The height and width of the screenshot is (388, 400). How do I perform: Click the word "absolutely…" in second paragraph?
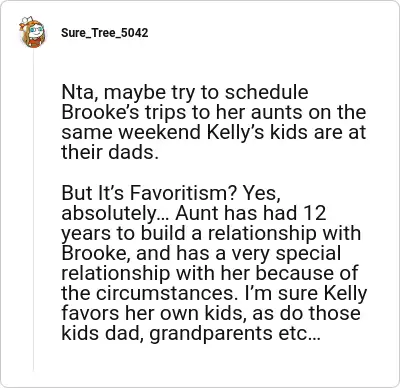click(x=115, y=213)
